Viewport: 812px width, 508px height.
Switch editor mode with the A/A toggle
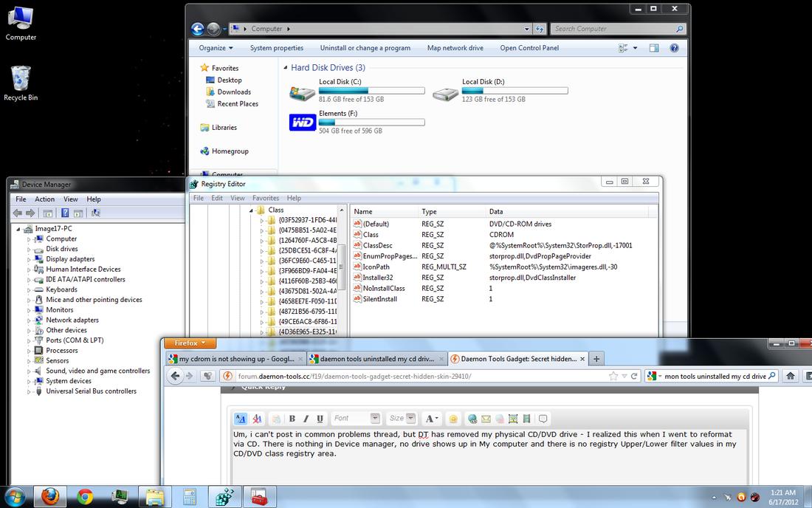coord(241,419)
